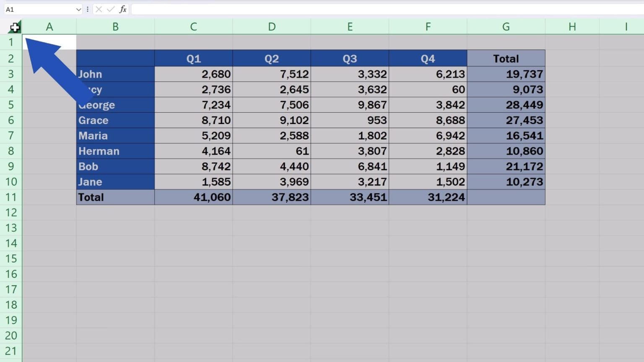Select column C by clicking its header
Viewport: 644px width, 362px height.
click(x=193, y=26)
